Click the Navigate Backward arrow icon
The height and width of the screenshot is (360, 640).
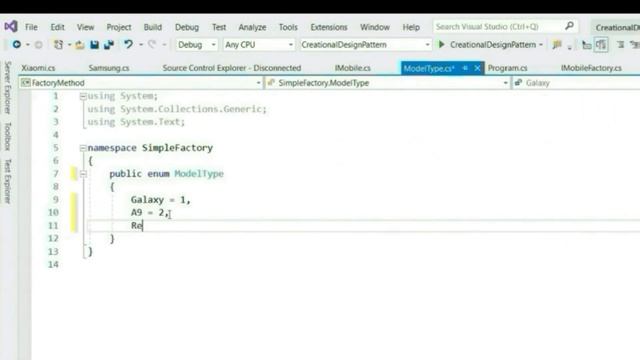17,44
